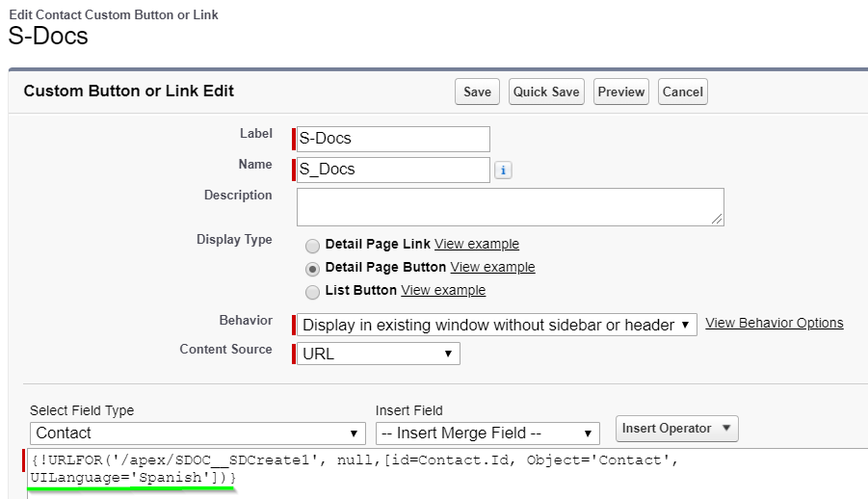Click the Preview button
Viewport: 868px width, 499px height.
point(621,92)
